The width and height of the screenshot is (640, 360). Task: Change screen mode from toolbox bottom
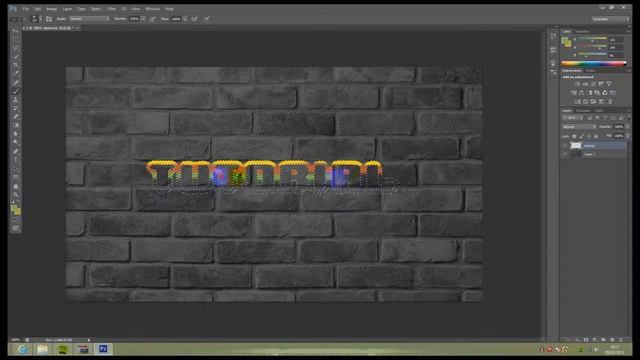point(16,229)
